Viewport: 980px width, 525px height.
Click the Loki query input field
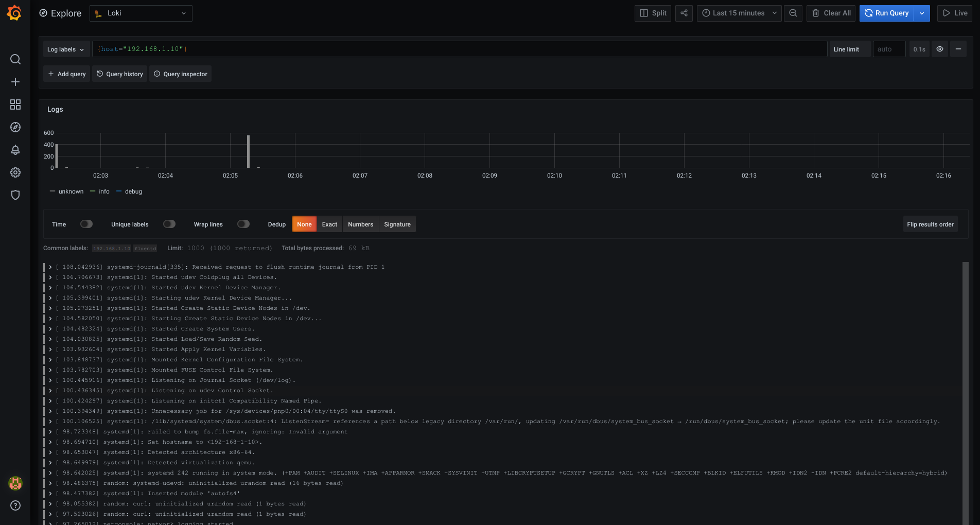(x=460, y=49)
